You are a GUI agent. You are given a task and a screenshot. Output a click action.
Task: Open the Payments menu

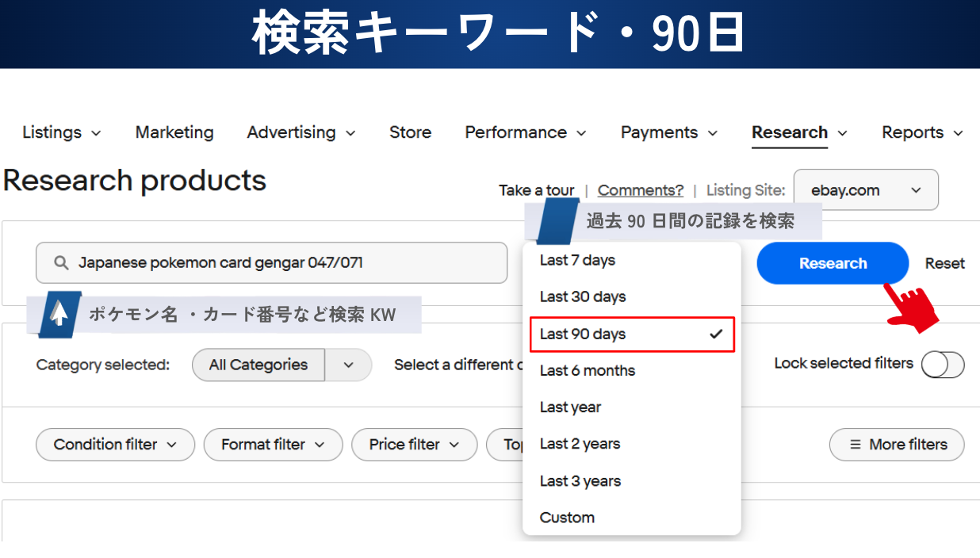[x=669, y=132]
